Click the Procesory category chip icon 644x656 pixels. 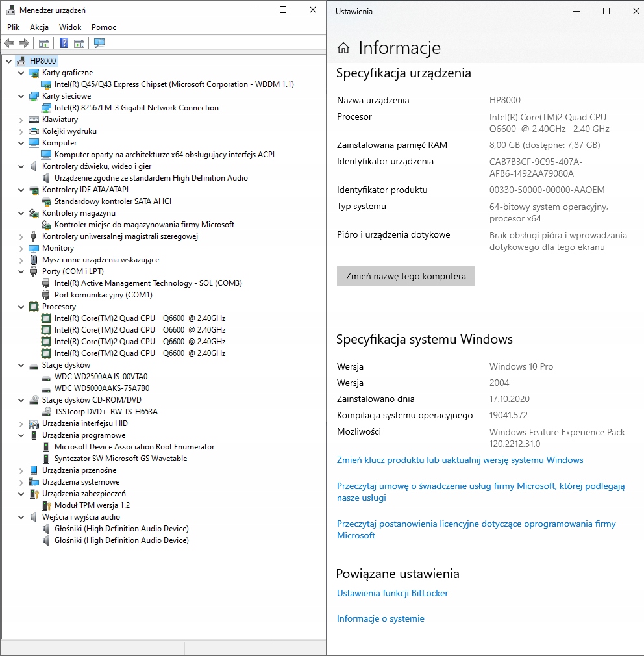[x=34, y=307]
